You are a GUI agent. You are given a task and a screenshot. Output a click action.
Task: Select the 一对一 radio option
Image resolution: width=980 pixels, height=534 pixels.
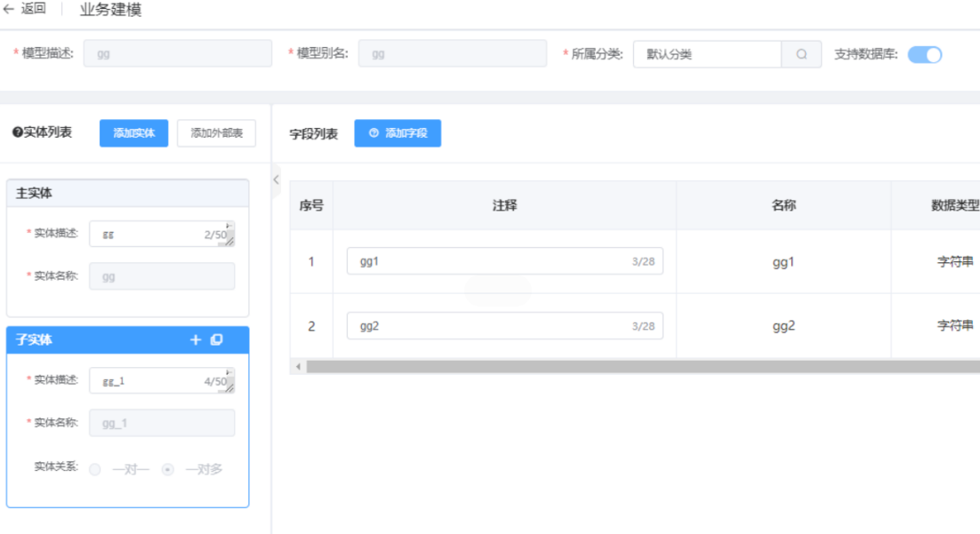(95, 469)
